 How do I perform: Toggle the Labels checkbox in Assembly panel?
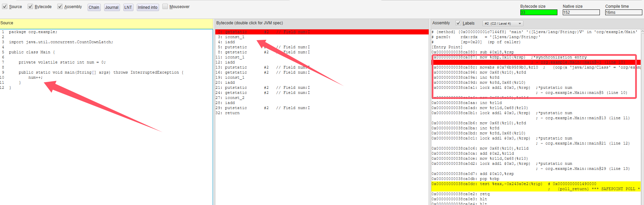(x=458, y=23)
